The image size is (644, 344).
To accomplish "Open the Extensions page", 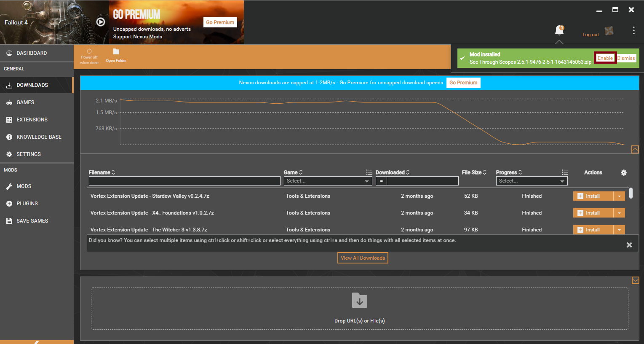I will [37, 120].
